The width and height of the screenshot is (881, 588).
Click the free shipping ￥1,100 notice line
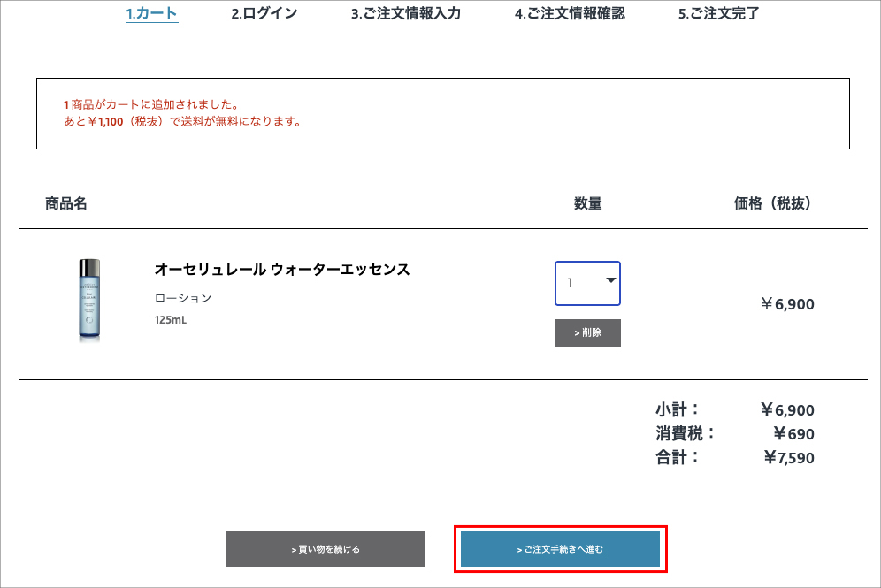pyautogui.click(x=182, y=121)
